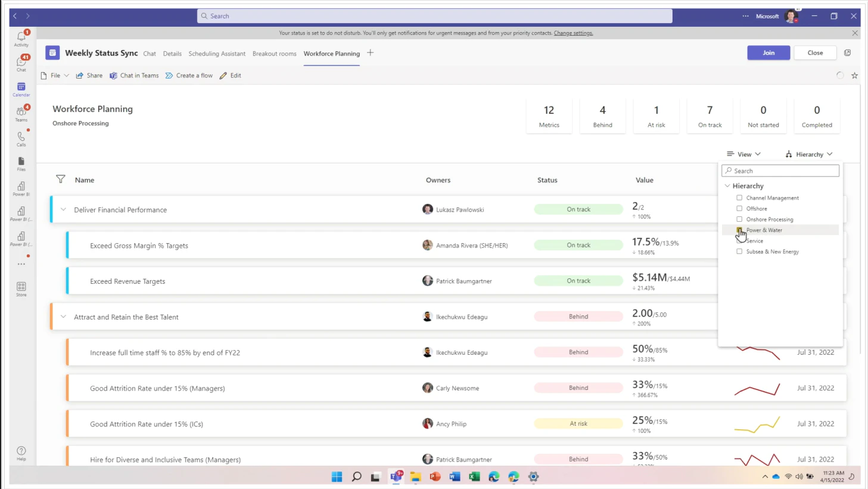Click the Windows Start button
The height and width of the screenshot is (489, 868).
tap(337, 476)
